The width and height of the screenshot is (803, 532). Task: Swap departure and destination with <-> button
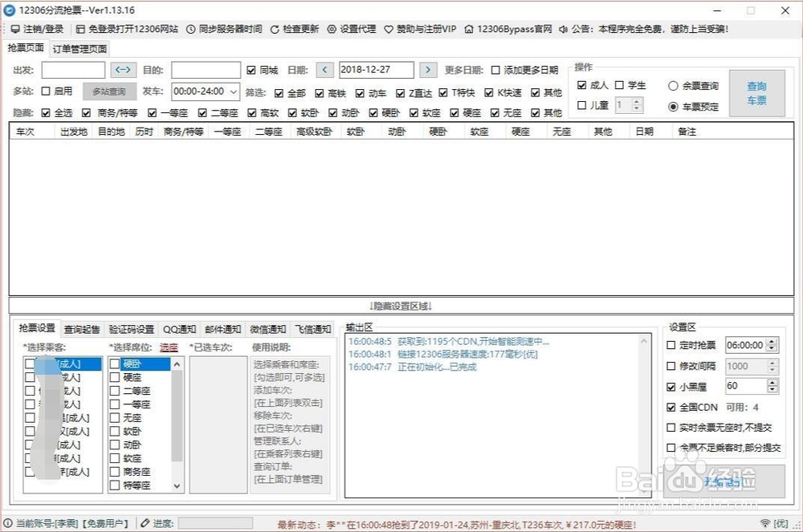(x=124, y=70)
